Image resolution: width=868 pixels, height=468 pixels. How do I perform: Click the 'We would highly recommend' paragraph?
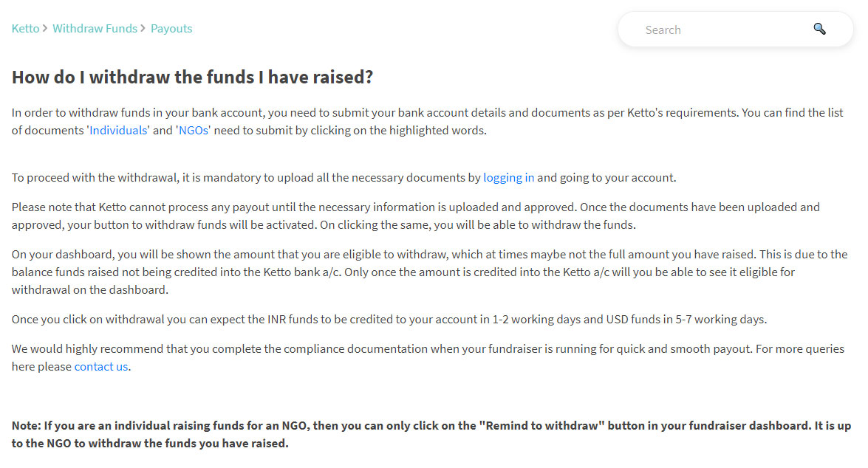click(428, 357)
